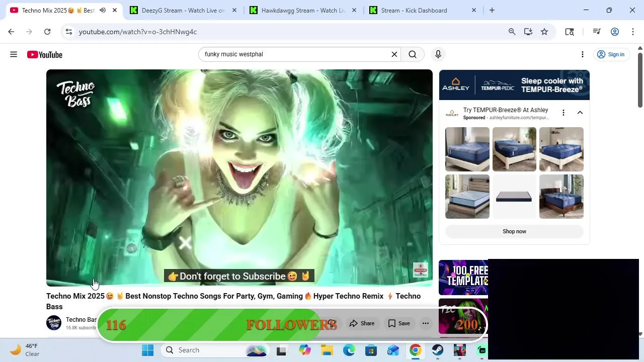
Task: Open the weather widget showing 46°F
Action: click(25, 350)
